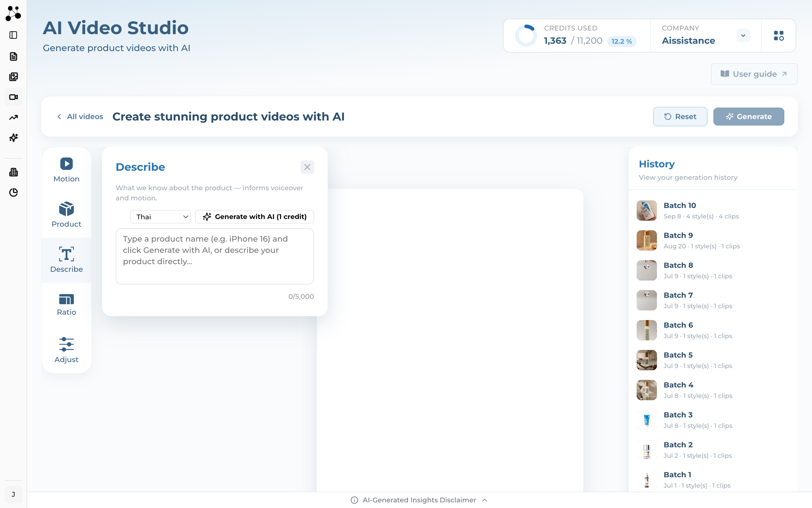Open the User guide link
Viewport: 812px width, 508px height.
[754, 74]
